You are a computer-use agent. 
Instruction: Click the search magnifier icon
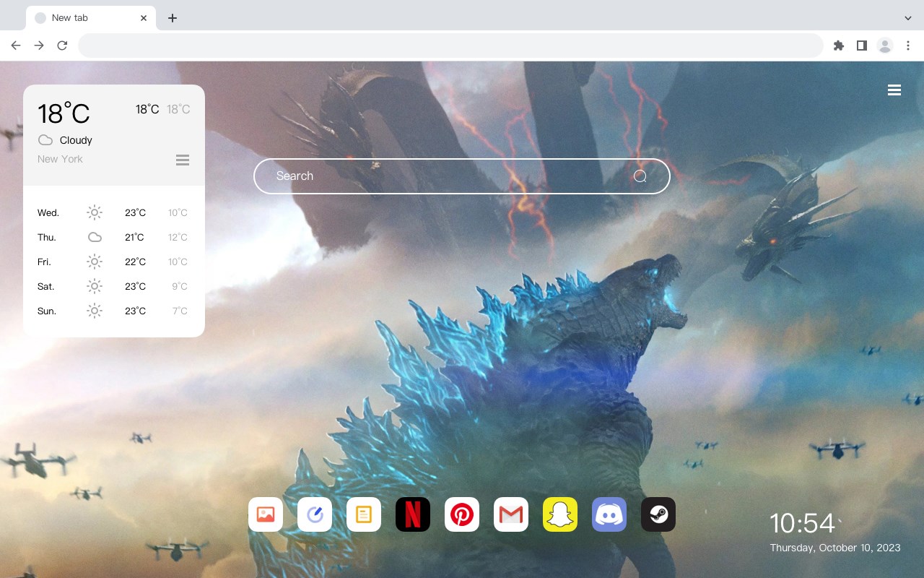point(640,176)
